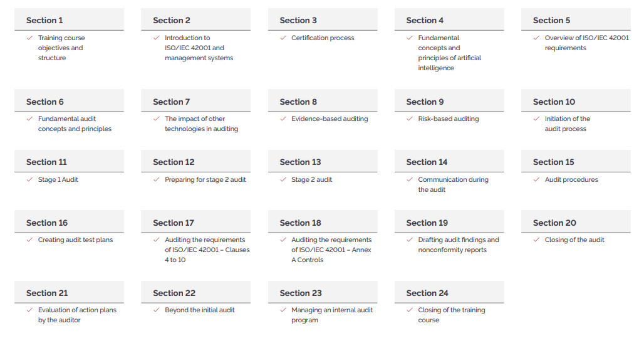Click the checkmark next to Creating audit test plans
This screenshot has height=348, width=644.
point(29,240)
